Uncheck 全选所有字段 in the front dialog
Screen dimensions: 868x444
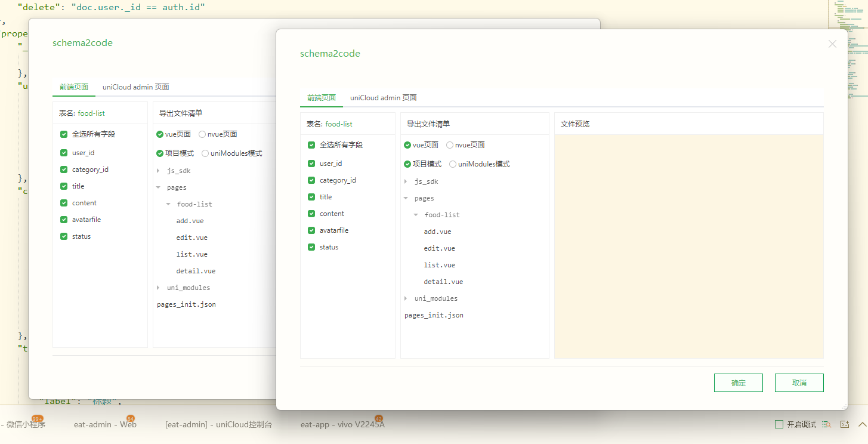(x=311, y=145)
